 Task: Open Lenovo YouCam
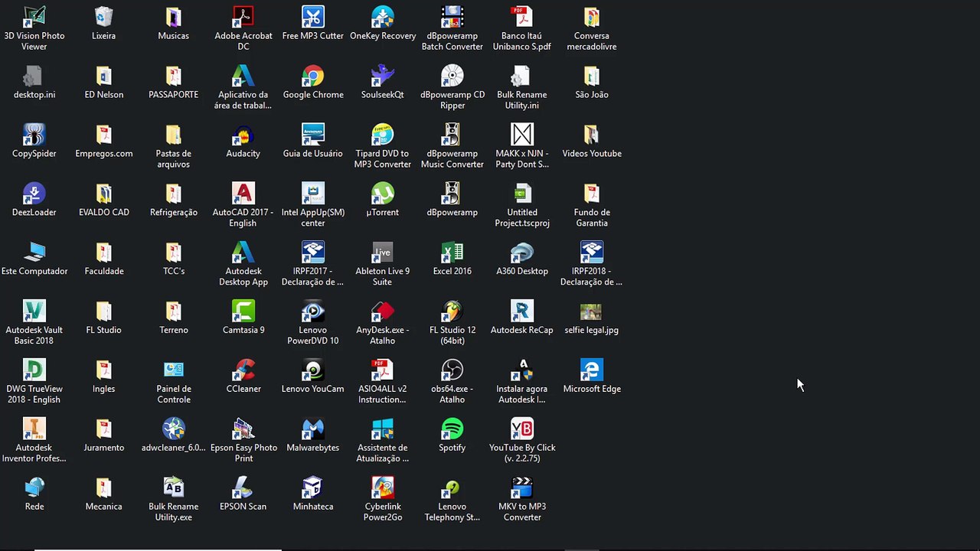point(313,371)
